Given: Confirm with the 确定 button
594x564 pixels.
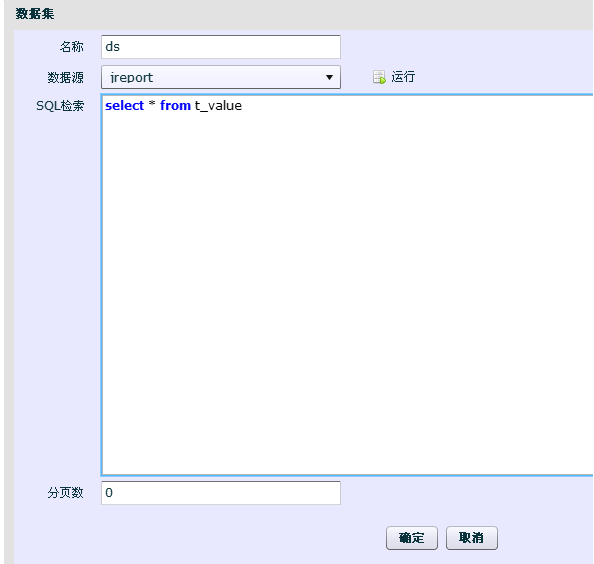Looking at the screenshot, I should point(412,538).
